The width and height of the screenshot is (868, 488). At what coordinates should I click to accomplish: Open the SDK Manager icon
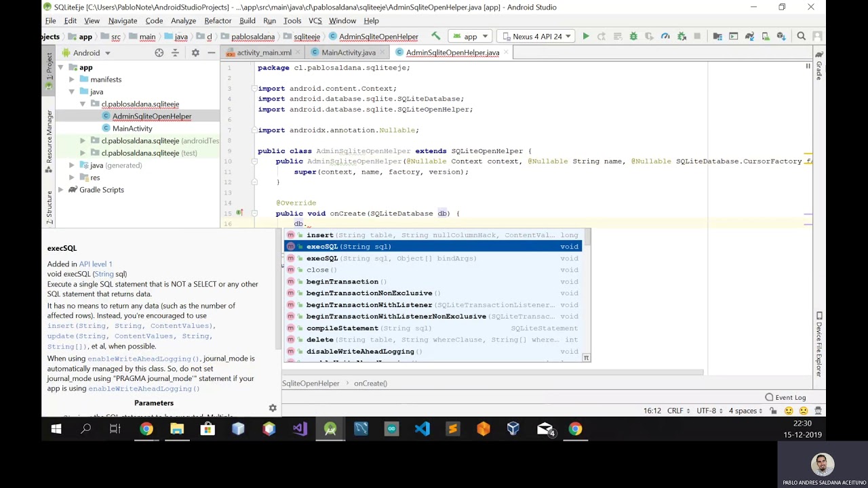[x=781, y=37]
